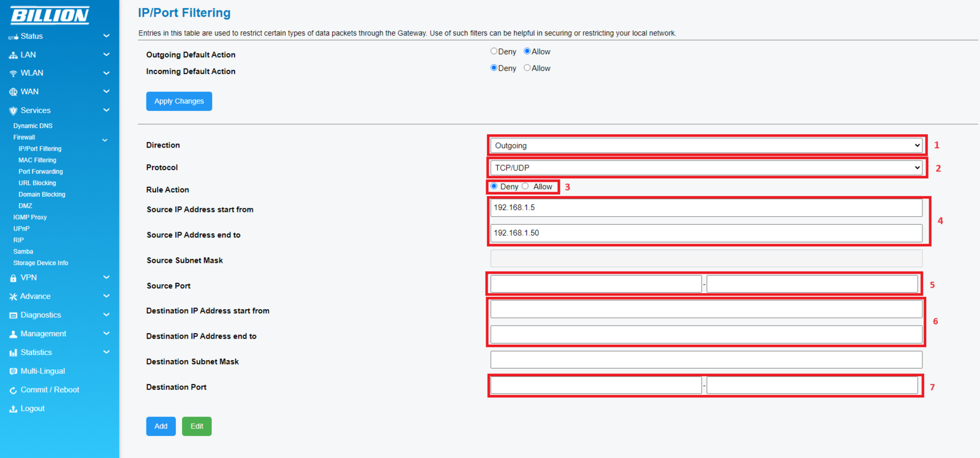The width and height of the screenshot is (980, 458).
Task: Open the Direction dropdown
Action: [x=706, y=146]
